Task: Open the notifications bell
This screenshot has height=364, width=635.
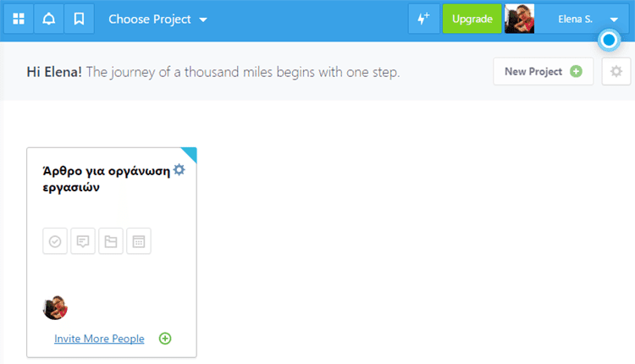Action: coord(49,19)
